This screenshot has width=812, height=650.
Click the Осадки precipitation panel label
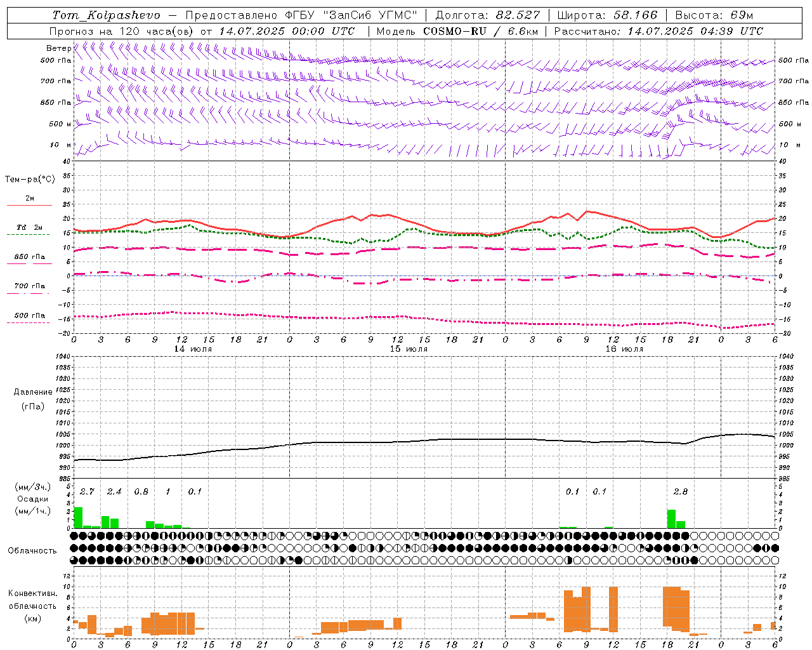click(x=32, y=499)
